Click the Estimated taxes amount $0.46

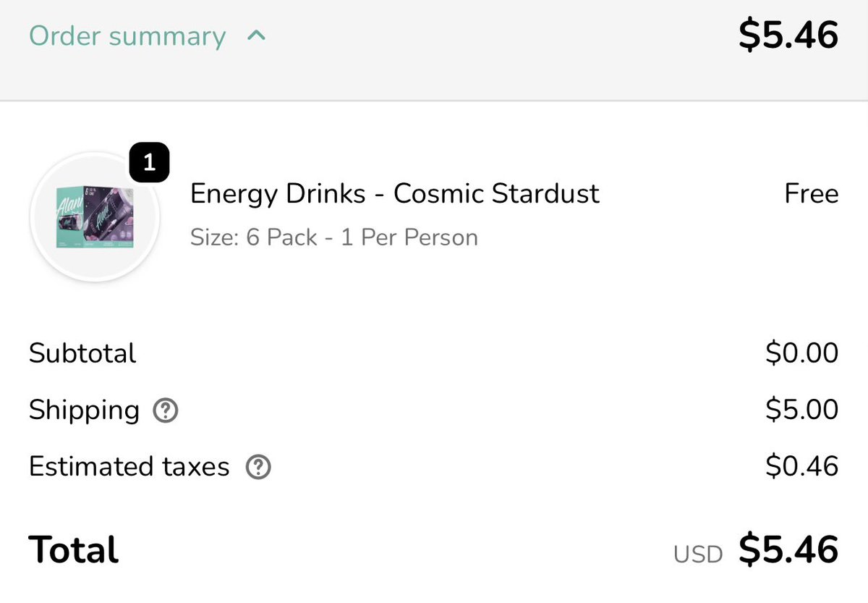[802, 467]
